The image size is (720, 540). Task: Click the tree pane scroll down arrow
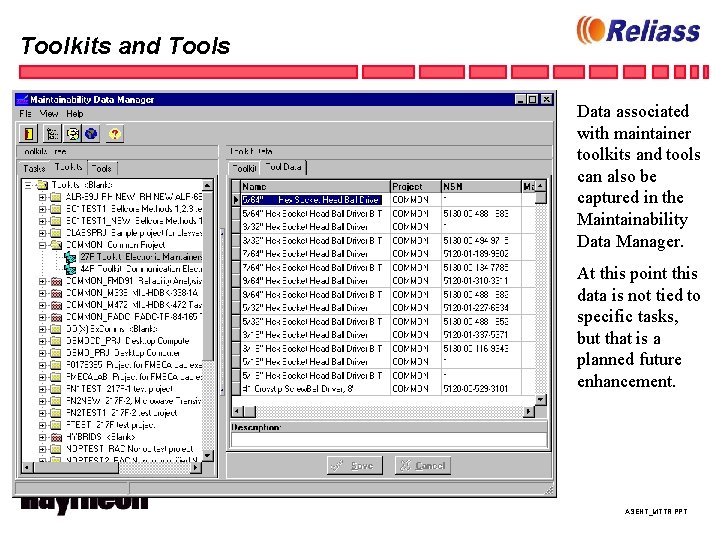[x=208, y=456]
